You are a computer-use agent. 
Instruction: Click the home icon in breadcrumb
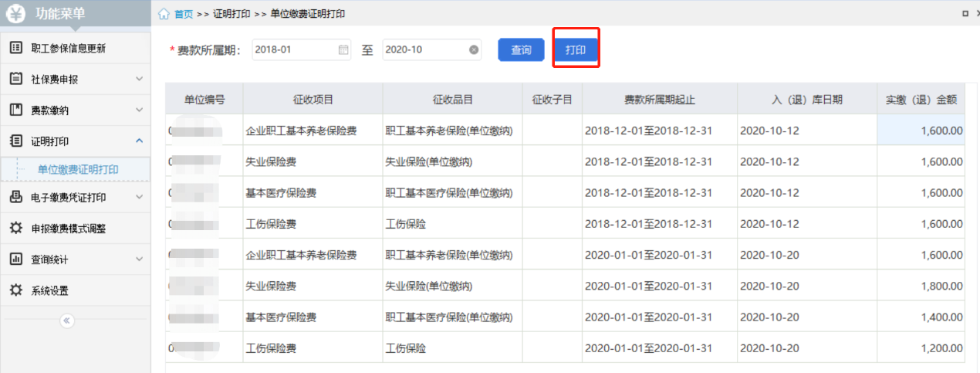tap(164, 14)
